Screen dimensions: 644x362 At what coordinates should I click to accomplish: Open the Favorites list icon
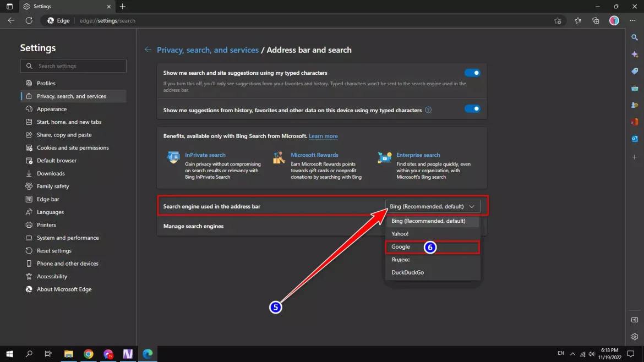point(578,20)
